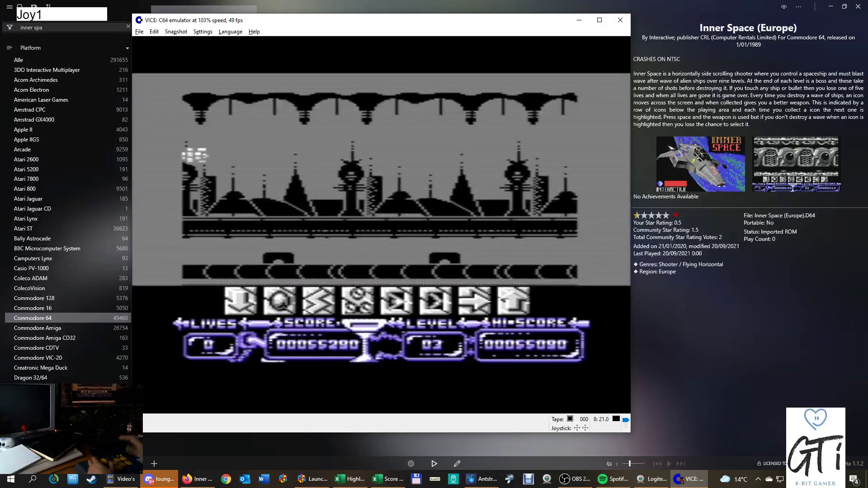The height and width of the screenshot is (488, 868).
Task: Adjust the music volume slider
Action: click(x=633, y=464)
